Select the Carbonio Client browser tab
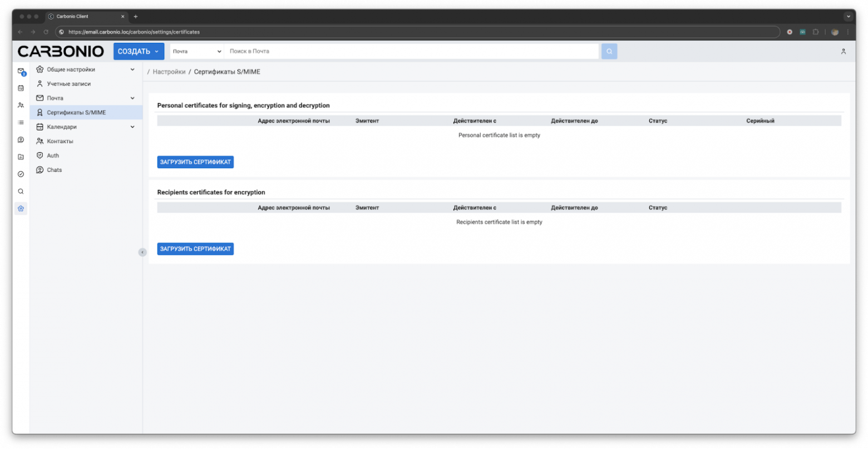Screen dimensions: 868x449 86,17
